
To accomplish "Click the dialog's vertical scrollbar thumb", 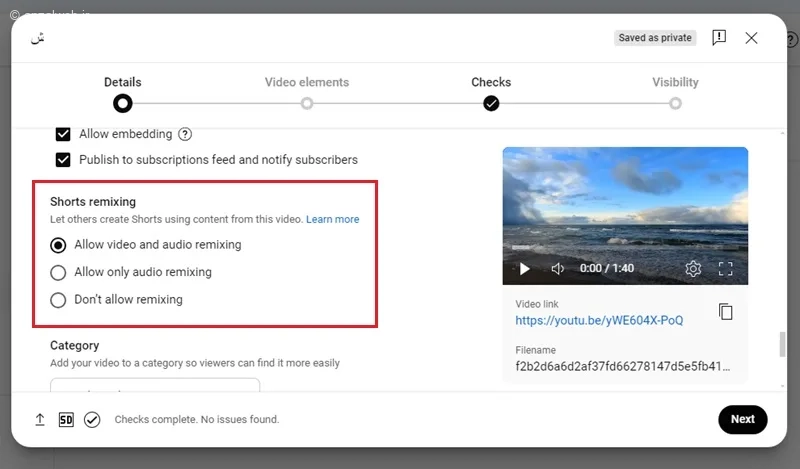I will [x=782, y=344].
